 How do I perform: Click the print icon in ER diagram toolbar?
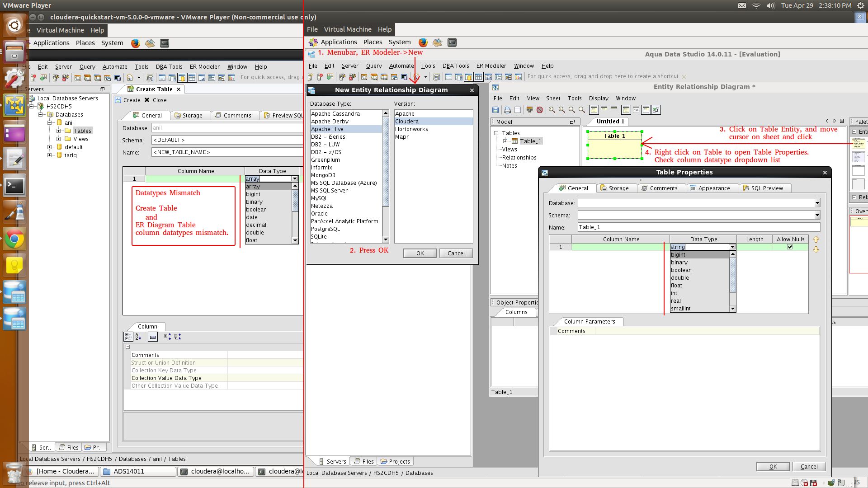pos(507,110)
